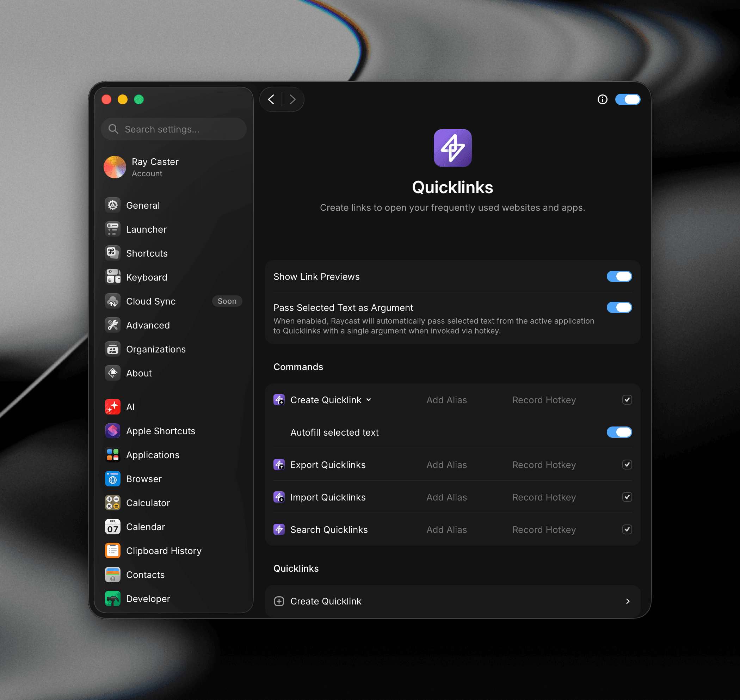740x700 pixels.
Task: Go back with the left arrow
Action: tap(271, 99)
